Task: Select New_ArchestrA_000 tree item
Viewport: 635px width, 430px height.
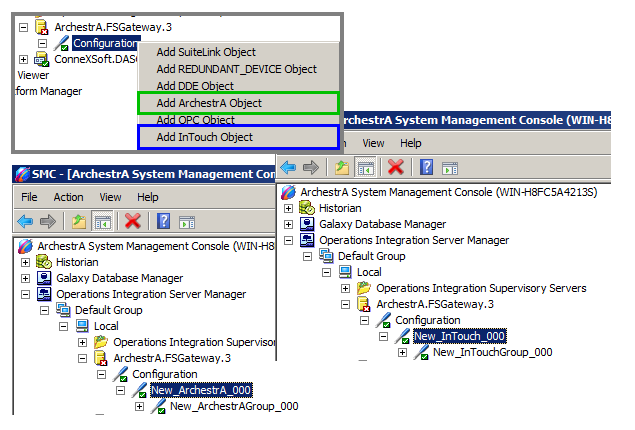Action: (x=201, y=390)
